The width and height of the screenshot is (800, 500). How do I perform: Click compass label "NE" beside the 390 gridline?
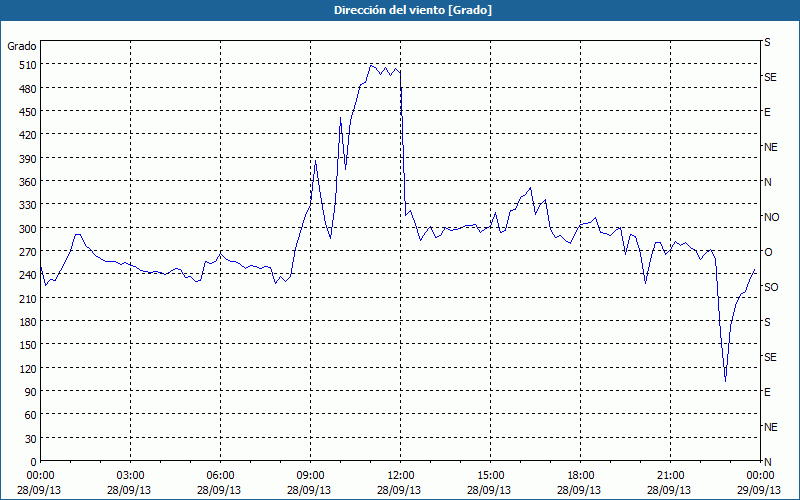click(771, 147)
